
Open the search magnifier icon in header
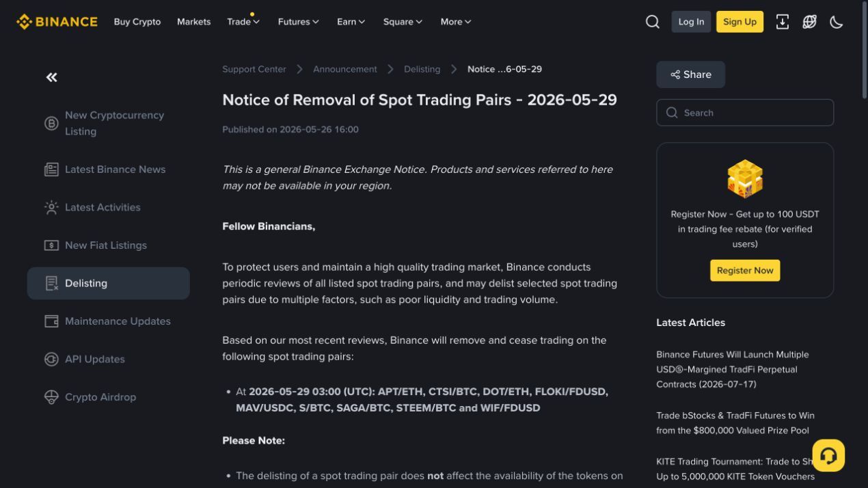point(653,22)
